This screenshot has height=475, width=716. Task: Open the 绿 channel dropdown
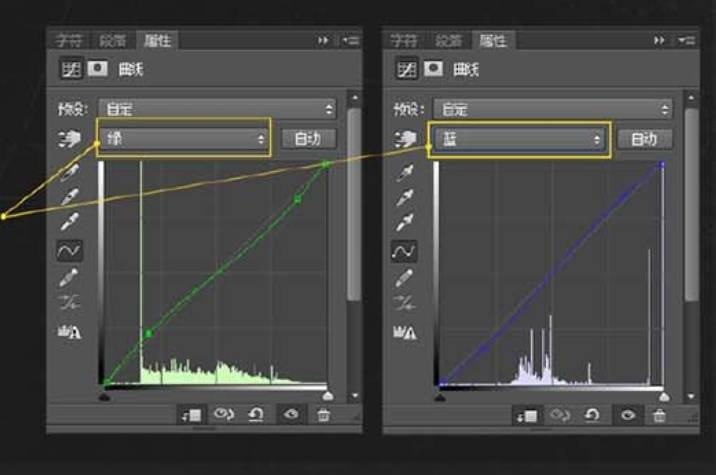tap(183, 139)
